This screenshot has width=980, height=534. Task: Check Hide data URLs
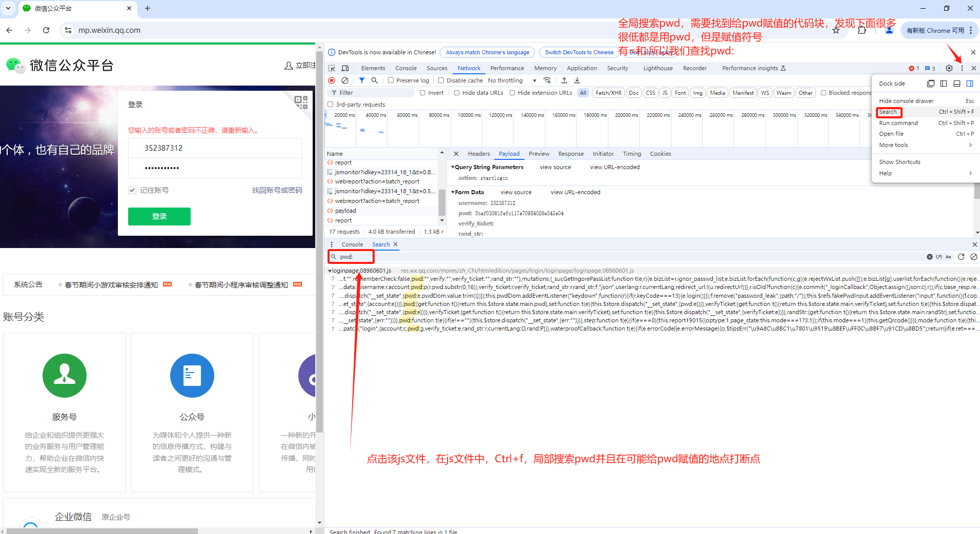(457, 93)
